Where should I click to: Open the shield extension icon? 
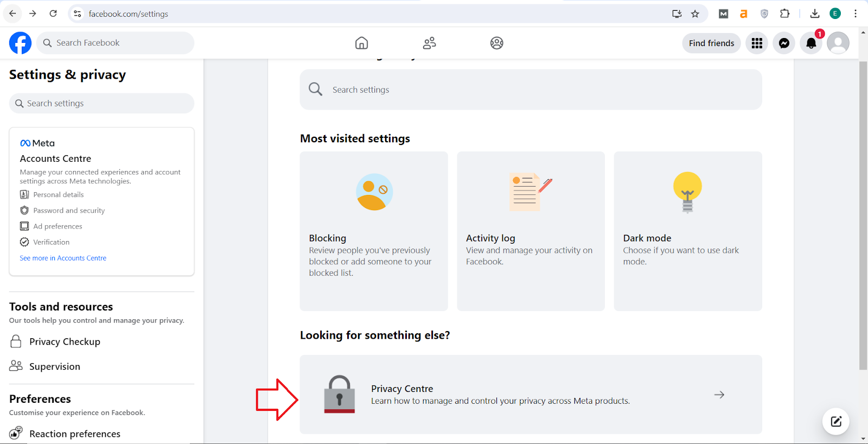coord(764,14)
